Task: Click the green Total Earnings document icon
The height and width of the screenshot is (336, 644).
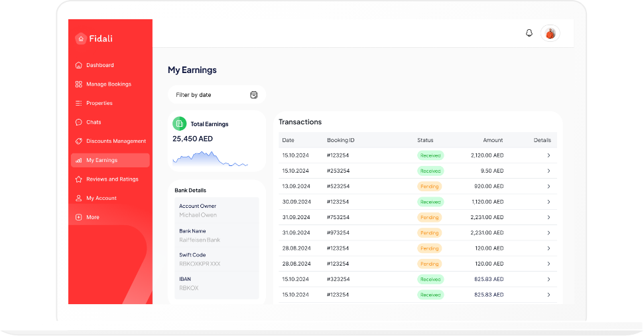Action: pyautogui.click(x=180, y=124)
